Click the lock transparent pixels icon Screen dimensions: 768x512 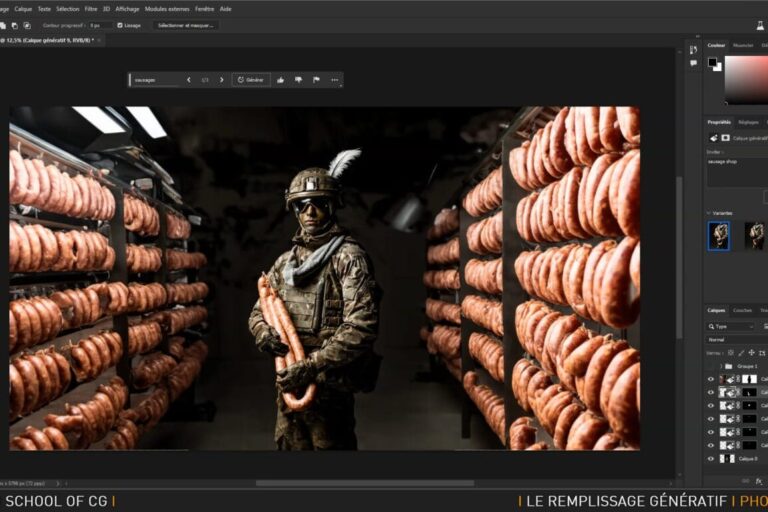click(731, 353)
